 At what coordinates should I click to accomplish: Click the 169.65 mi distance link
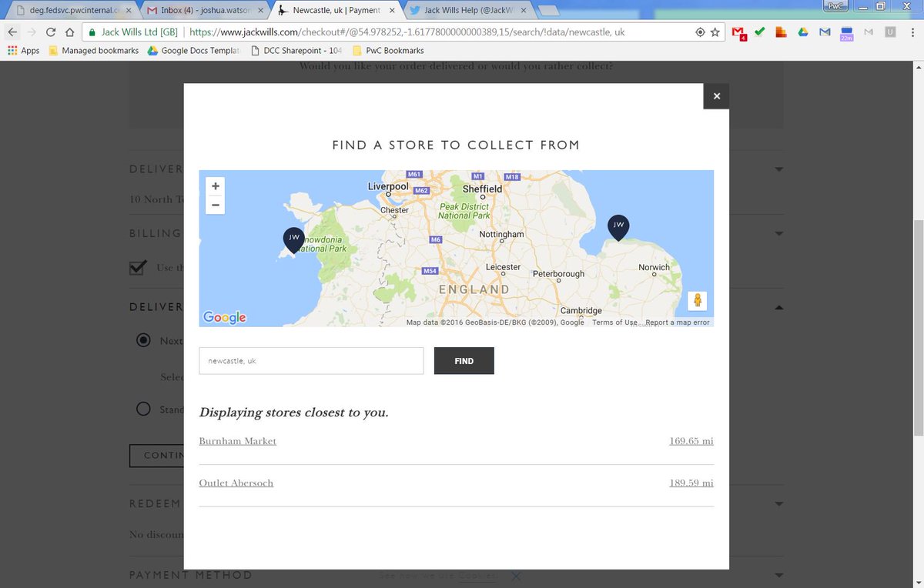pyautogui.click(x=691, y=441)
